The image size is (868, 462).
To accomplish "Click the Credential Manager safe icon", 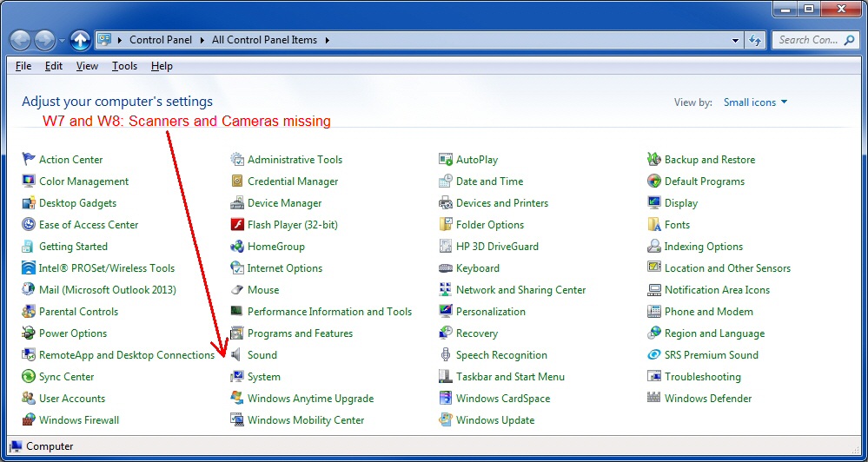I will tap(237, 181).
